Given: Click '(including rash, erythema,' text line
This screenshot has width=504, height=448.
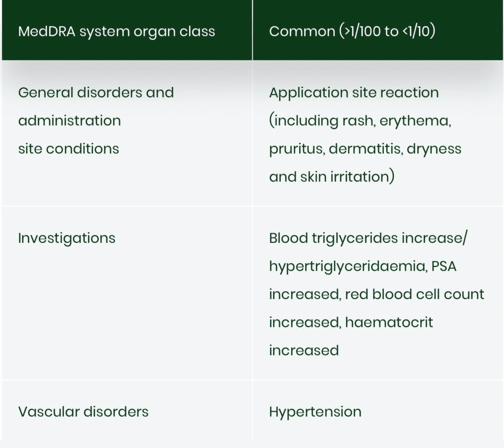Looking at the screenshot, I should (360, 121).
